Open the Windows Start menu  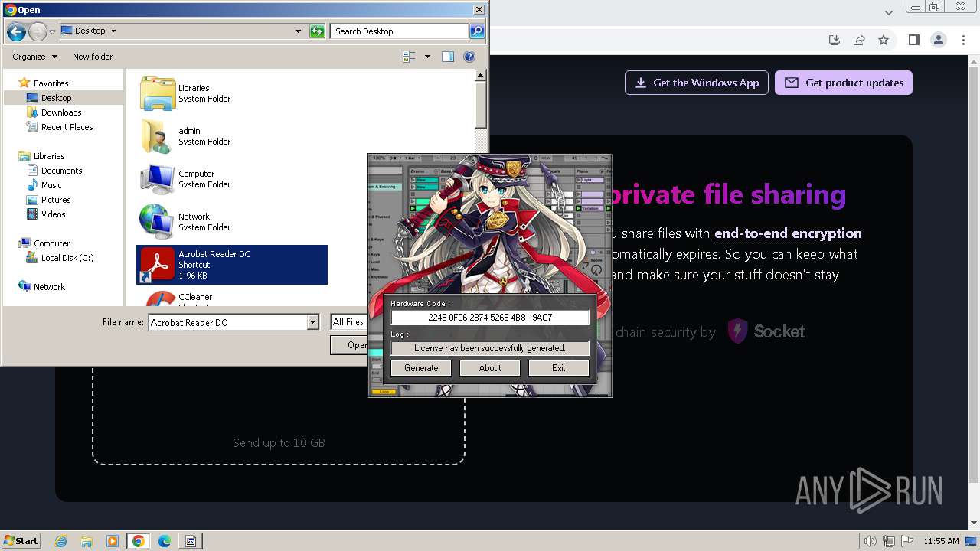[x=21, y=540]
